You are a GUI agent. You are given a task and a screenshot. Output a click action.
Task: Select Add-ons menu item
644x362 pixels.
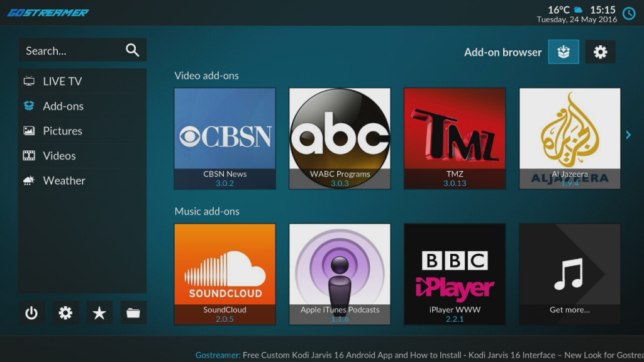[82, 106]
